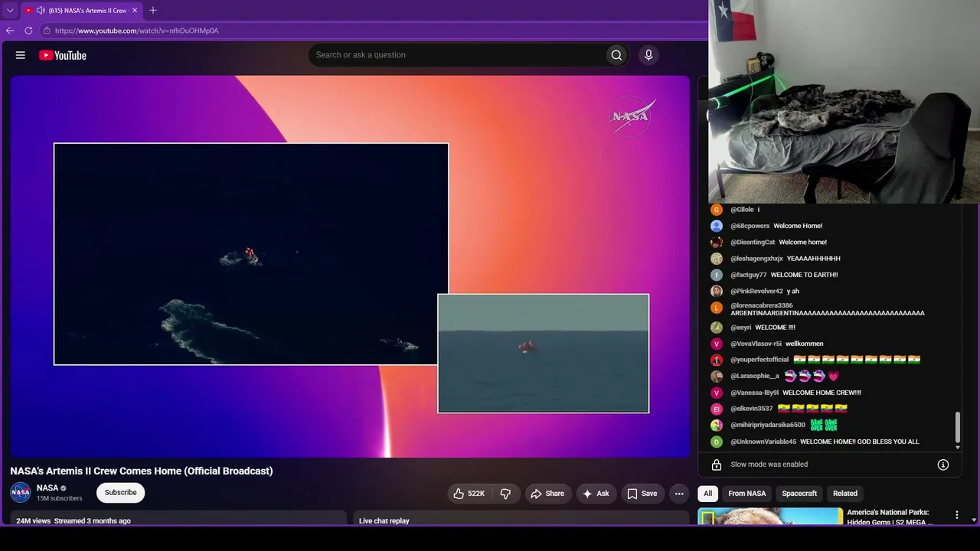The image size is (980, 551).
Task: Click @leshagengxhxjx's "YEAAAHHHHHH" message
Action: [813, 259]
